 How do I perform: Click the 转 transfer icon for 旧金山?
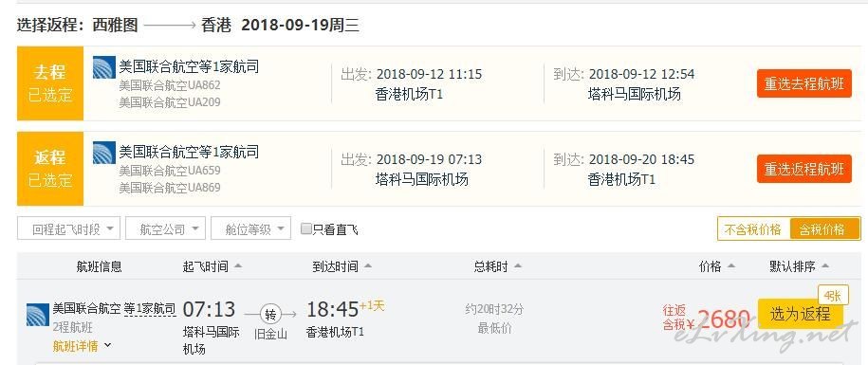pos(270,315)
